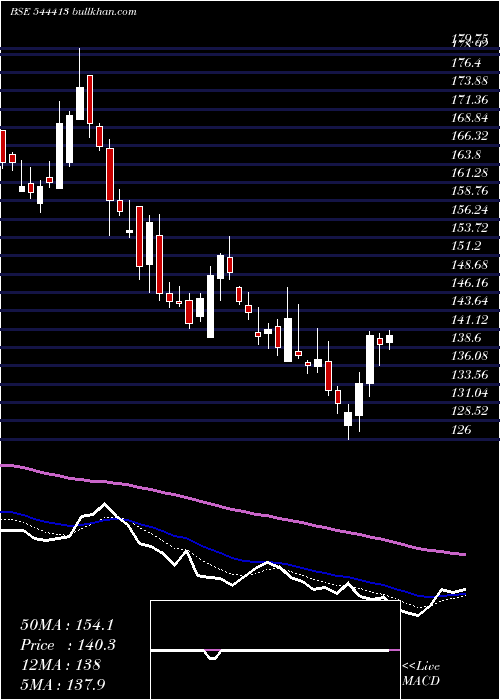Screen dimensions: 500x700
Task: Select the 143.64 price level
Action: (x=470, y=301)
